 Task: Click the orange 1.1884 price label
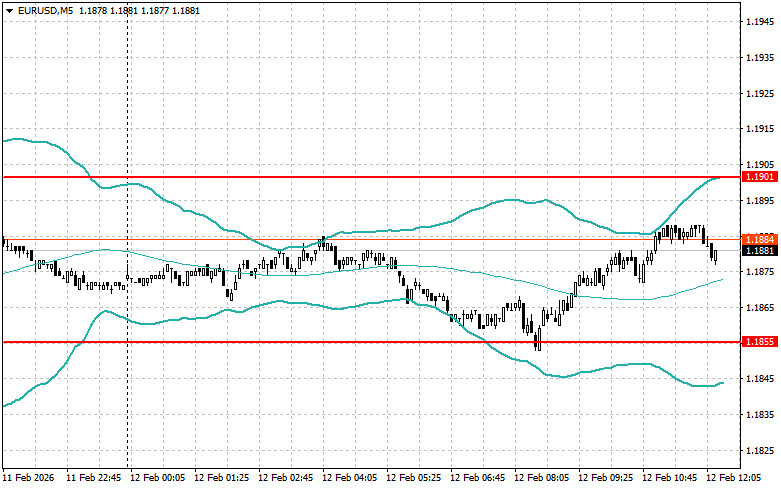(x=760, y=240)
